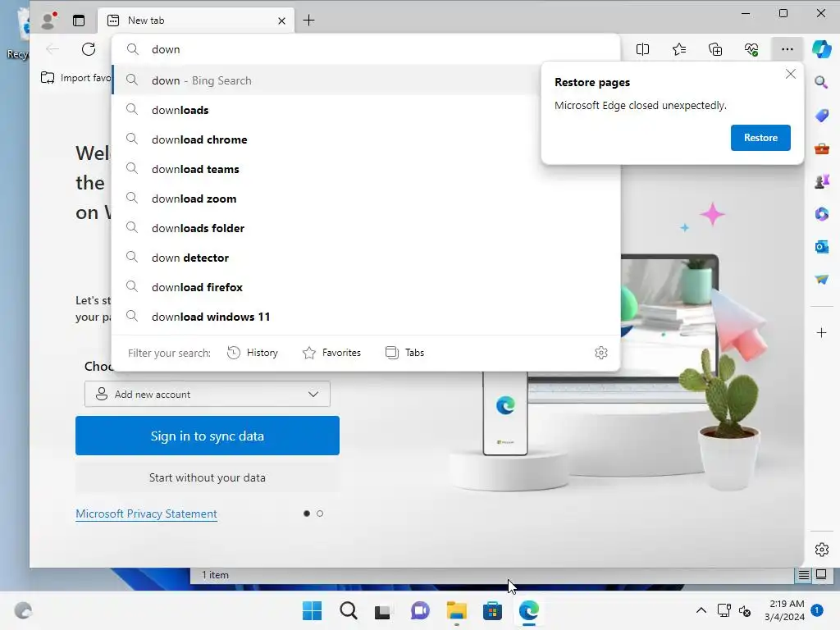This screenshot has height=630, width=840.
Task: Click Import favorites in bookmarks bar
Action: point(75,78)
